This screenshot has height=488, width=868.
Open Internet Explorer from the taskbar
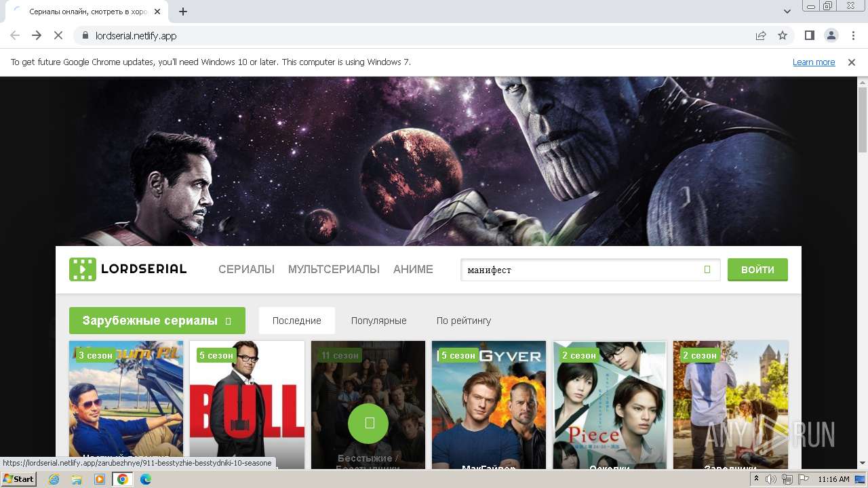tap(54, 479)
